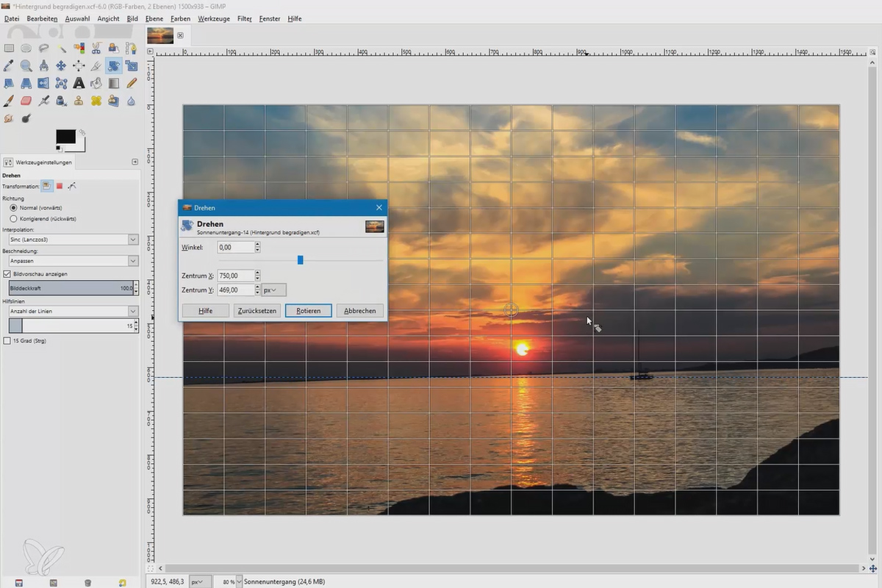Click the Abbrechen button
This screenshot has width=882, height=588.
point(360,311)
